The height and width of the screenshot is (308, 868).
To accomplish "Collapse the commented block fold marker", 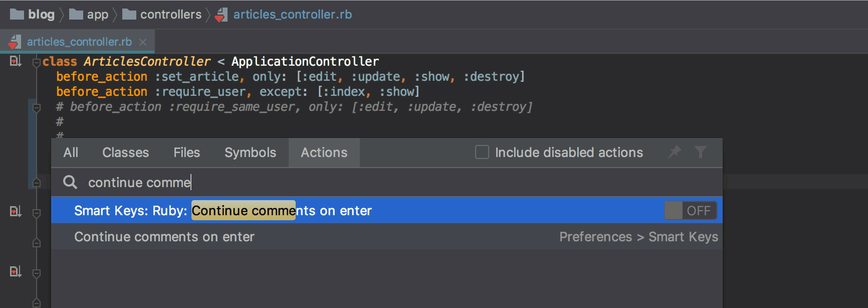I will point(36,108).
